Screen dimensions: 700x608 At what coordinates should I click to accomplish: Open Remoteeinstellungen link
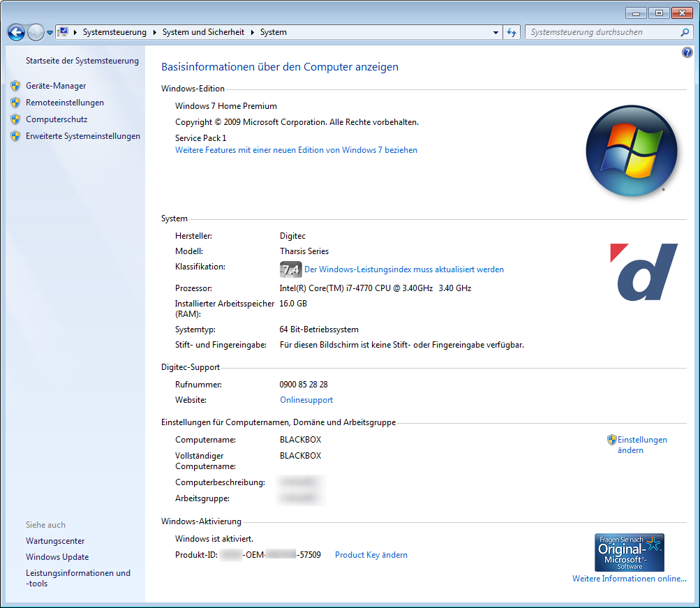coord(65,103)
